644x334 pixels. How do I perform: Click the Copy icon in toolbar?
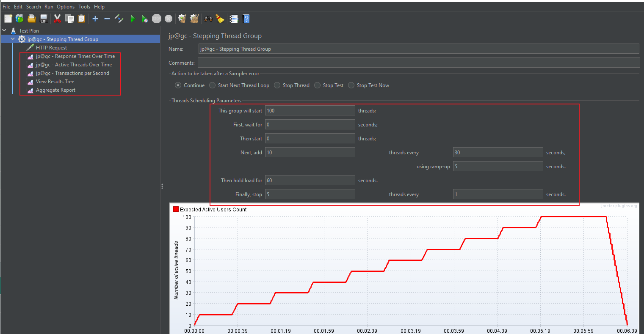[x=69, y=19]
